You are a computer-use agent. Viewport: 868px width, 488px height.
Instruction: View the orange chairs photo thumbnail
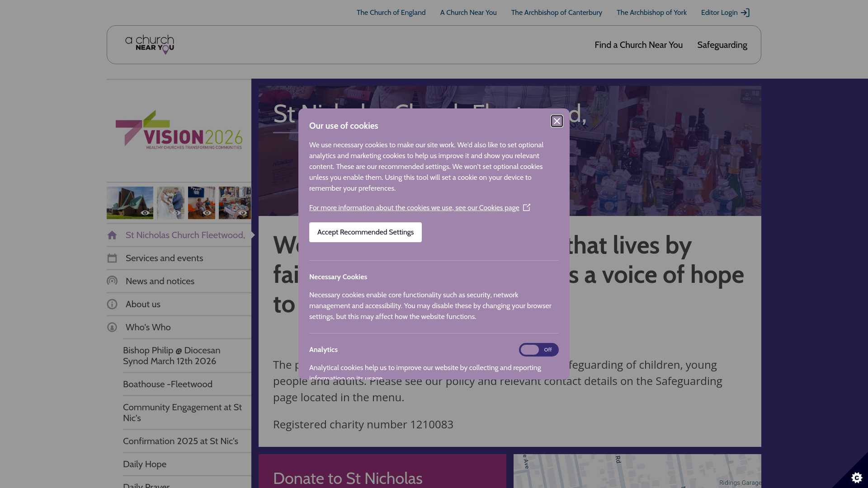coord(202,203)
